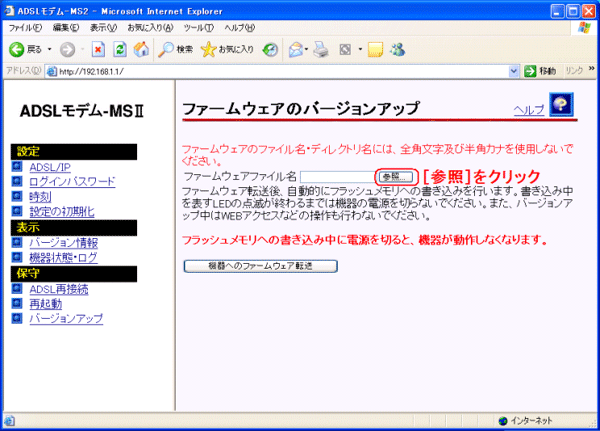600x431 pixels.
Task: Select the バージョン情報 sidebar link
Action: [63, 242]
